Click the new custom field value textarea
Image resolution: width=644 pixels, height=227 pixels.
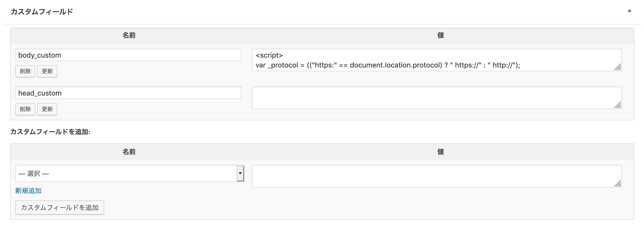tap(437, 176)
